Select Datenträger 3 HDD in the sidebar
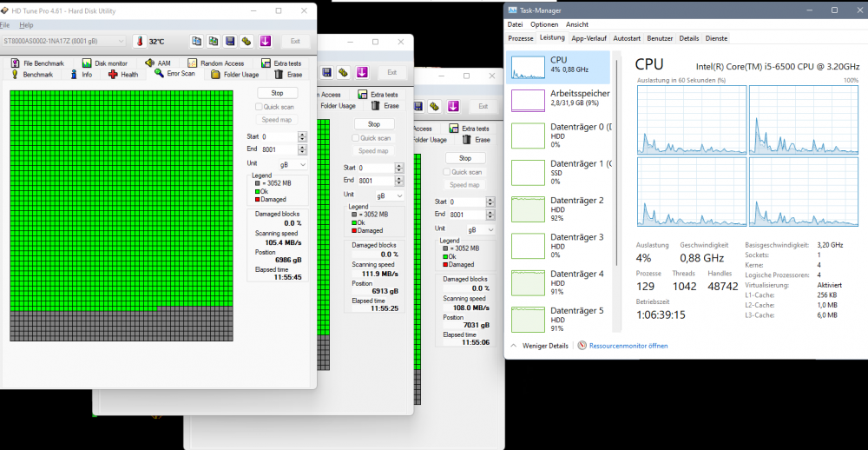Image resolution: width=868 pixels, height=450 pixels. [558, 246]
